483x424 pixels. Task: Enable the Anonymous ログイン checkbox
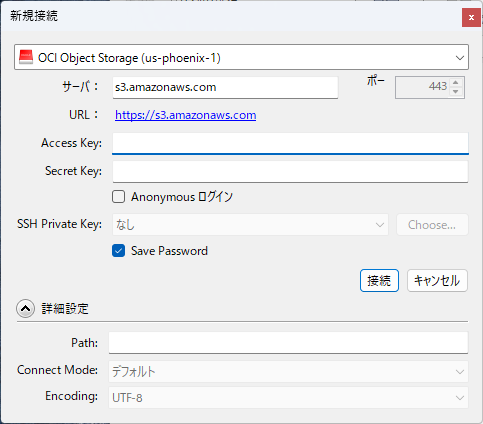pyautogui.click(x=118, y=197)
